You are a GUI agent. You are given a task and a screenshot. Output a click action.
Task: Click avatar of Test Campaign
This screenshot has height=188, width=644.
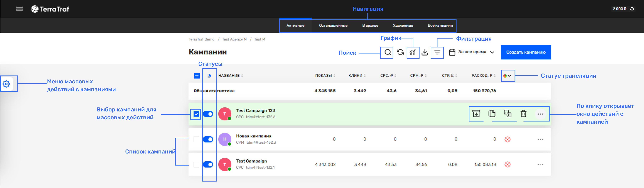click(x=224, y=164)
